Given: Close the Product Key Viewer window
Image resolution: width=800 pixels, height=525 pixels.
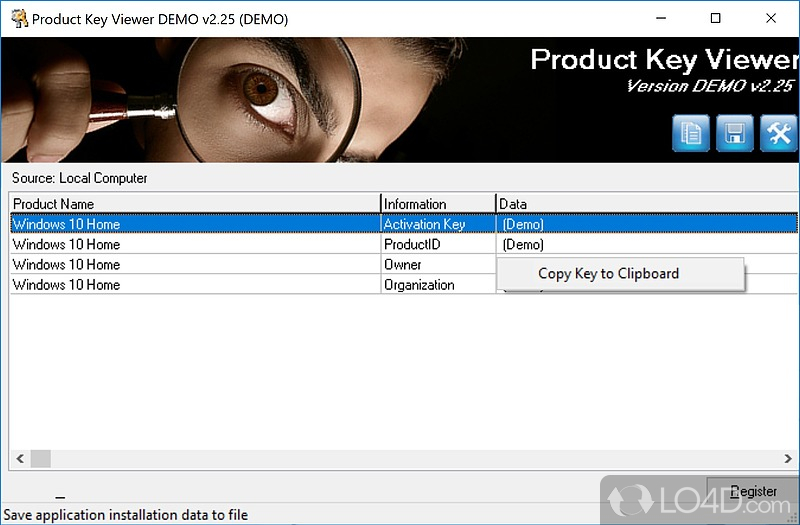Looking at the screenshot, I should 771,18.
